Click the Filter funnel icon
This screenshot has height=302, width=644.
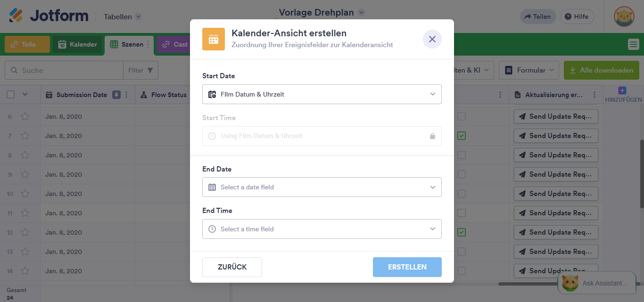click(x=150, y=70)
